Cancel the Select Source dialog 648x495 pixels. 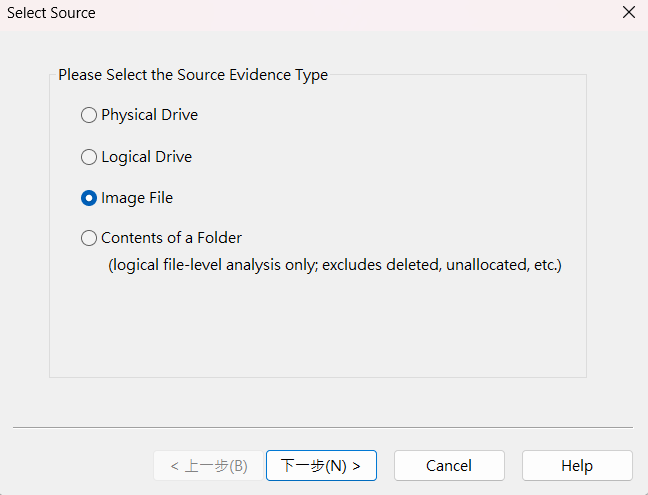point(449,466)
